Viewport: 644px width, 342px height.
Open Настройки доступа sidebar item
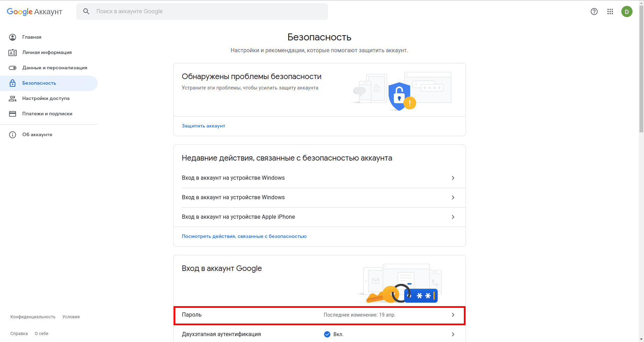(46, 99)
